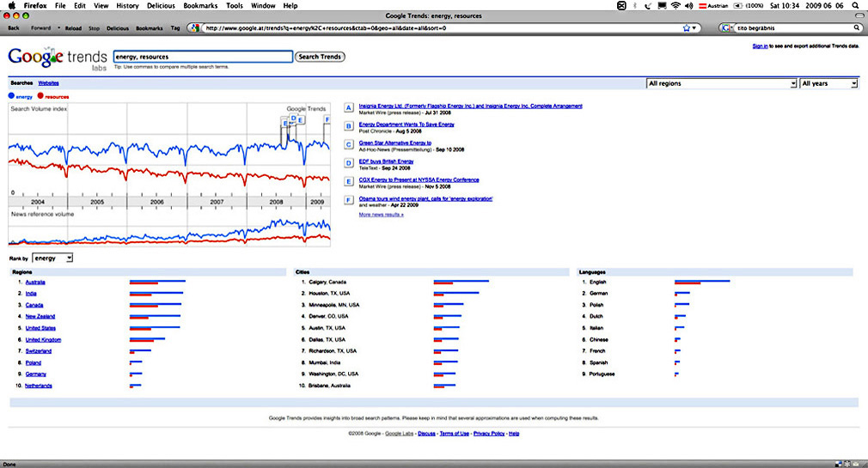This screenshot has width=868, height=468.
Task: Click the blue energy legend dot
Action: click(x=11, y=95)
